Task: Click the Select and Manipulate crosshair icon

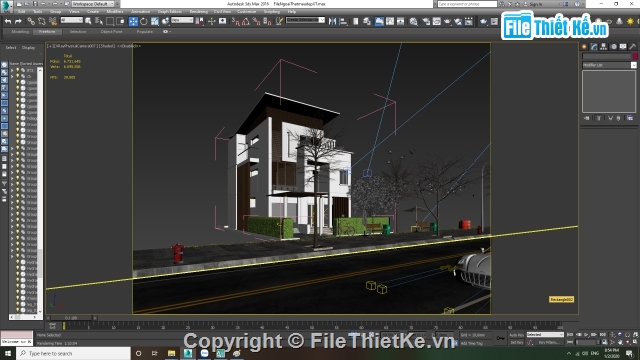Action: click(x=211, y=21)
